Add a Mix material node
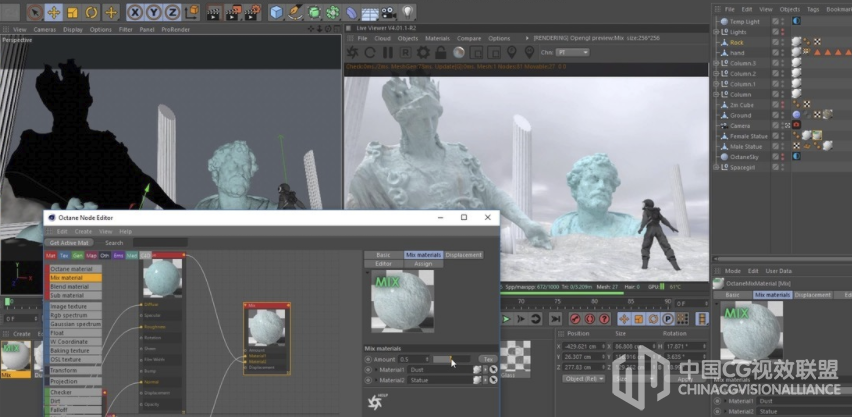This screenshot has height=417, width=852. tap(75, 278)
